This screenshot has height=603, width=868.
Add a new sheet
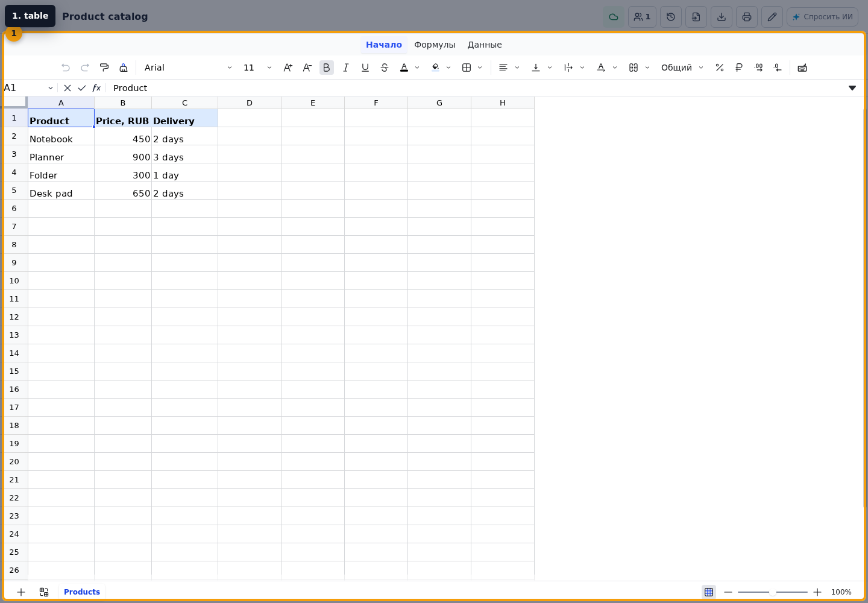point(21,592)
